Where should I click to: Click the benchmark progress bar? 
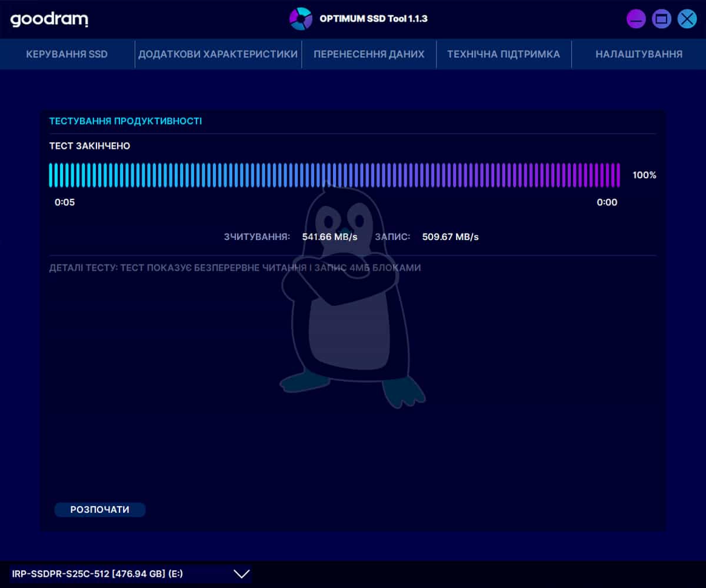[x=334, y=175]
